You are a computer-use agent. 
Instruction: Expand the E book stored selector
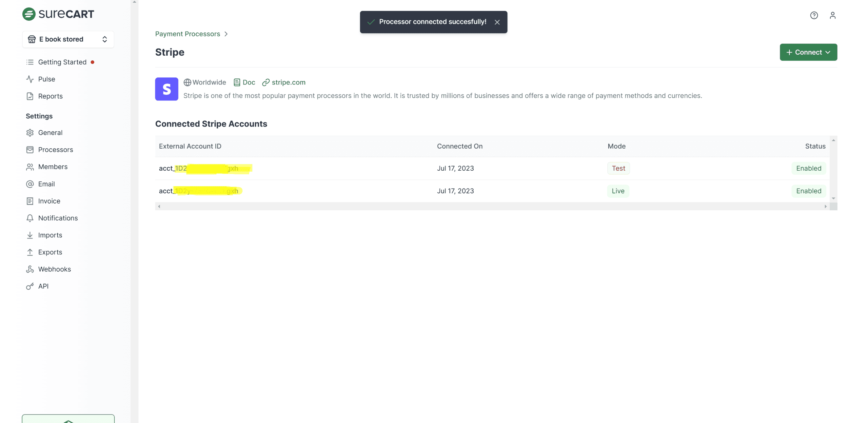tap(68, 39)
